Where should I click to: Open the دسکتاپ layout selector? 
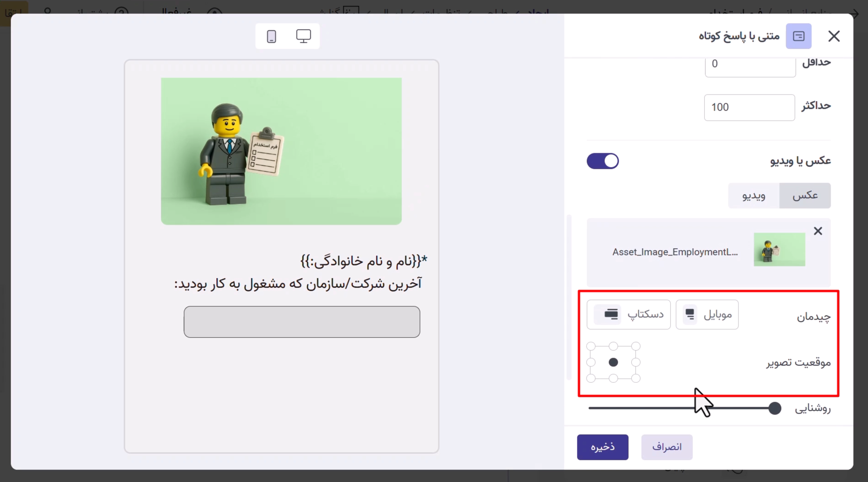pos(628,315)
